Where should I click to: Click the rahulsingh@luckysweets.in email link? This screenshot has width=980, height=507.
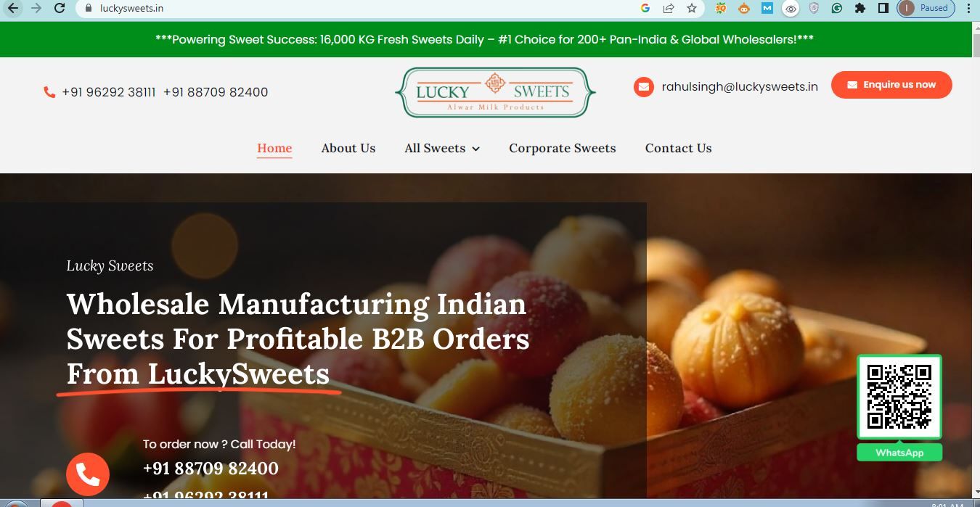pyautogui.click(x=740, y=87)
